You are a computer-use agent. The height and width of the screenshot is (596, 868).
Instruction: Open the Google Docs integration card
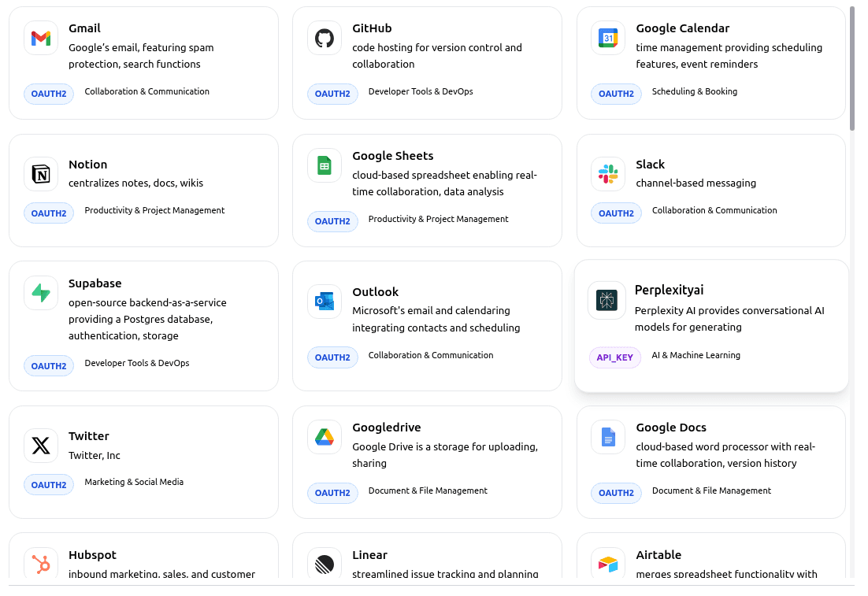tap(710, 461)
